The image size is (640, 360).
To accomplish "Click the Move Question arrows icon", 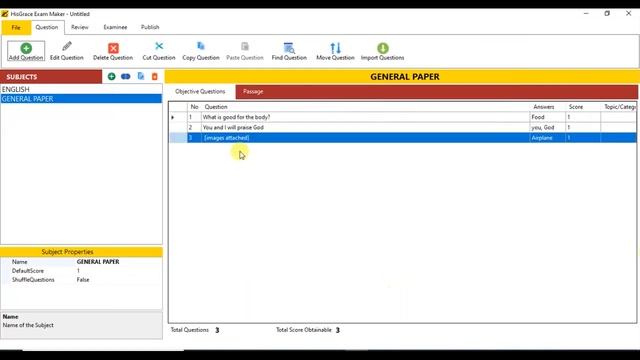I will [336, 48].
